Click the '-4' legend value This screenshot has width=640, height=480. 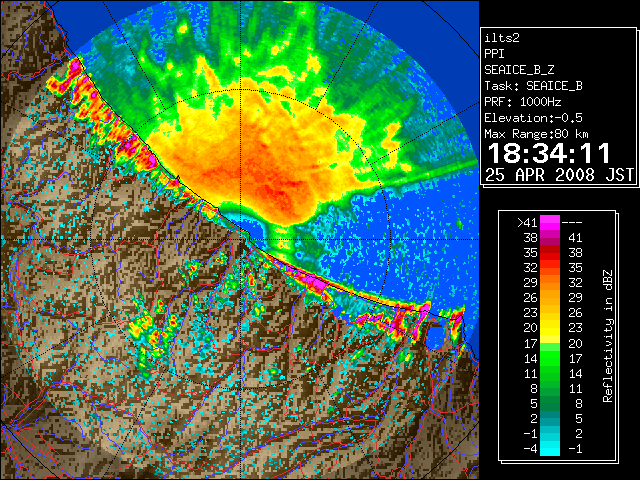(x=530, y=449)
